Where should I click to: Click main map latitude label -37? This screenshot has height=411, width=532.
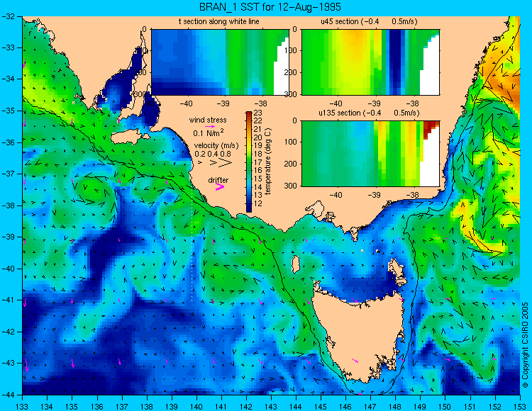[x=8, y=174]
